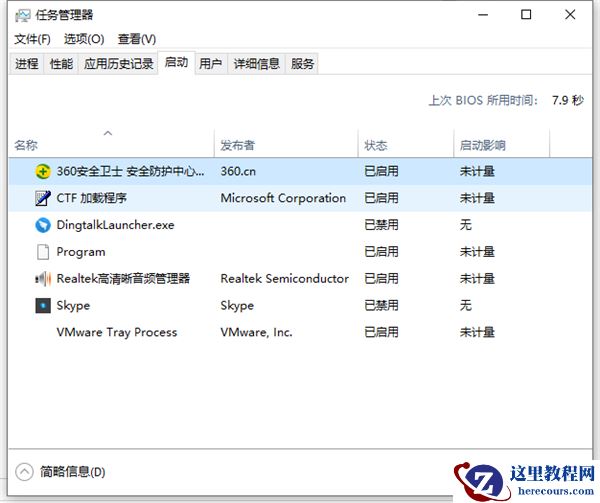Sort by the 启动影响 column header
The image size is (600, 503).
pos(502,143)
